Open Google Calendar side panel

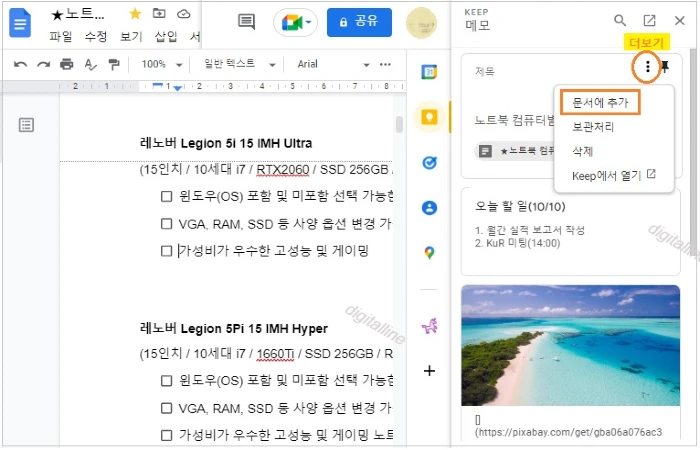coord(429,72)
